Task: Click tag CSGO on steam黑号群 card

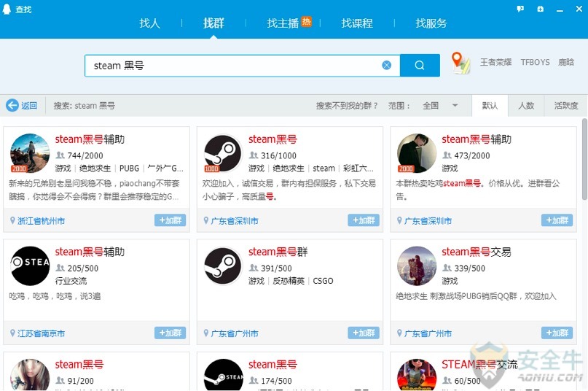Action: pos(323,281)
